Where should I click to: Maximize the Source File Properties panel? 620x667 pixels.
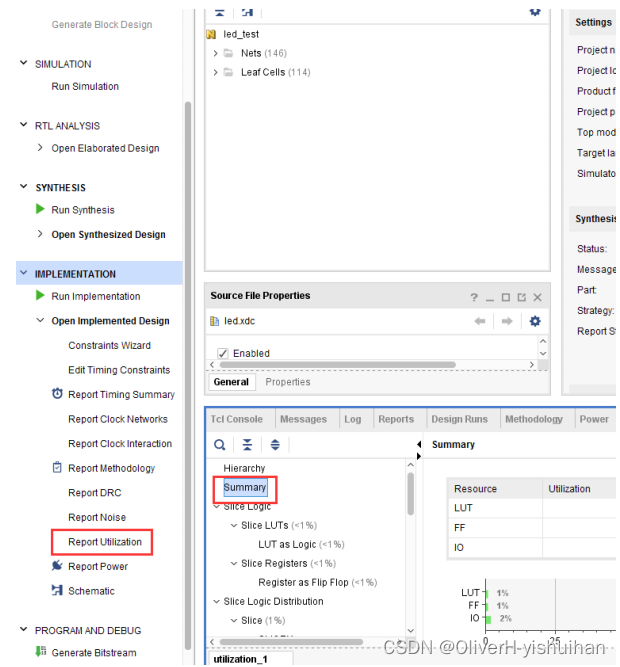click(x=506, y=297)
